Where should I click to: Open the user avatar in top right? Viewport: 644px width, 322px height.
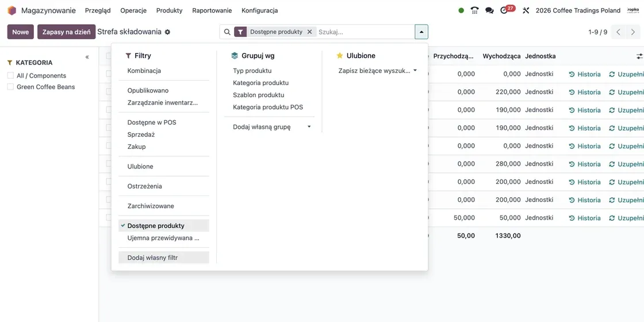click(x=633, y=11)
